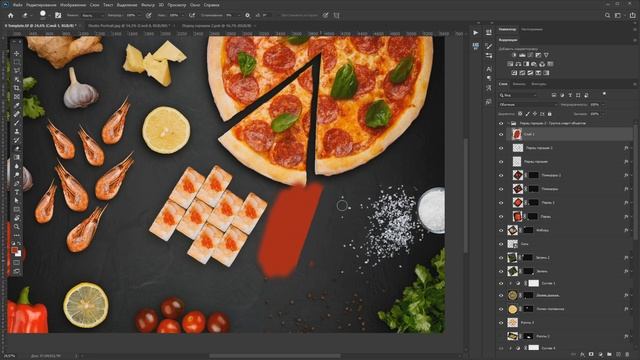Add a Black & White adjustment
The image size is (640, 360).
(526, 64)
